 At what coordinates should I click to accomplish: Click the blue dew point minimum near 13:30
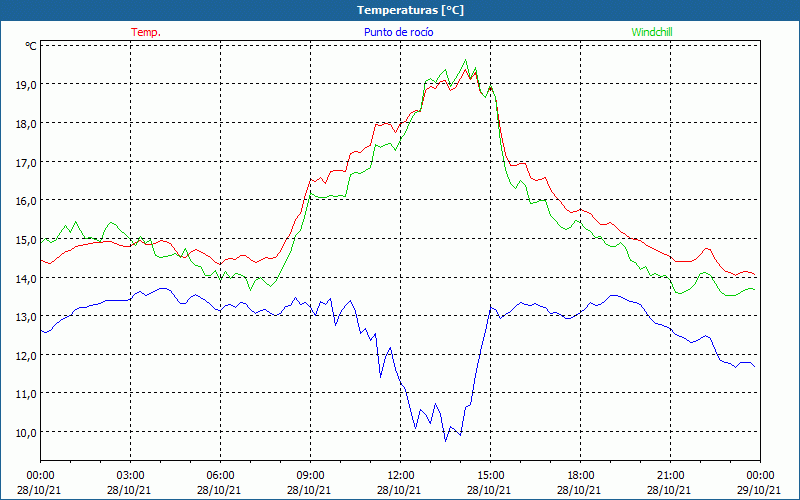click(445, 441)
